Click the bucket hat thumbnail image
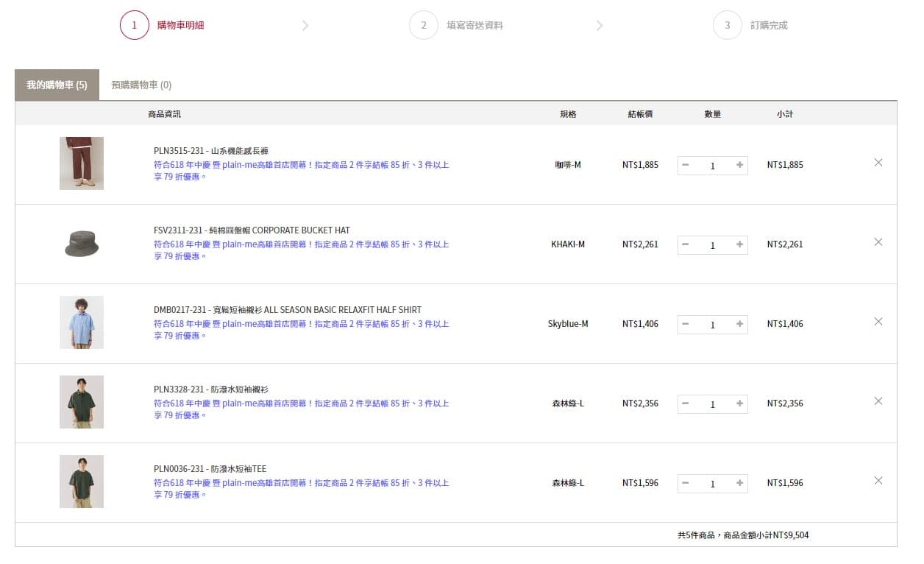Image resolution: width=924 pixels, height=564 pixels. pos(82,243)
